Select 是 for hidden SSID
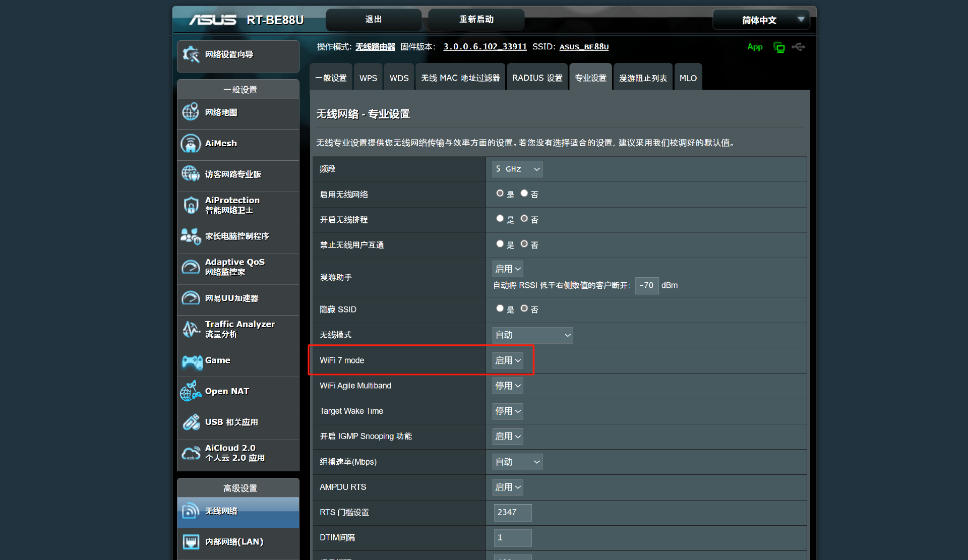The image size is (968, 560). click(500, 308)
